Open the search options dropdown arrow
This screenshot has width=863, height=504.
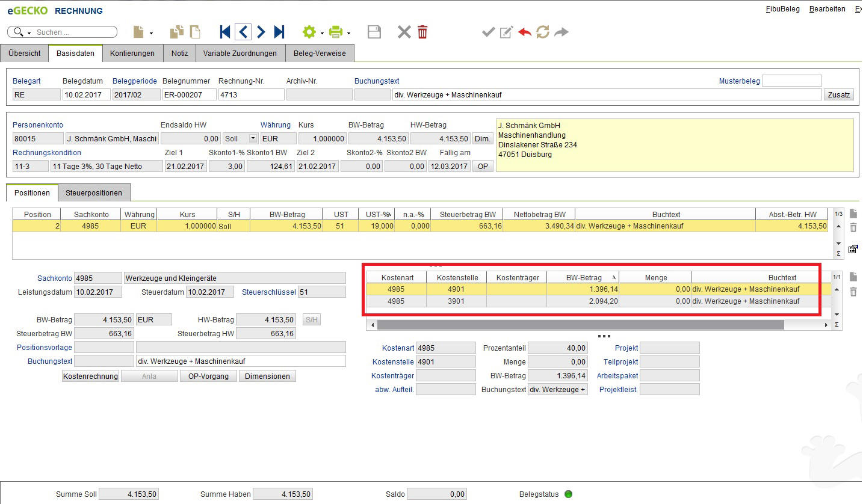pyautogui.click(x=29, y=33)
